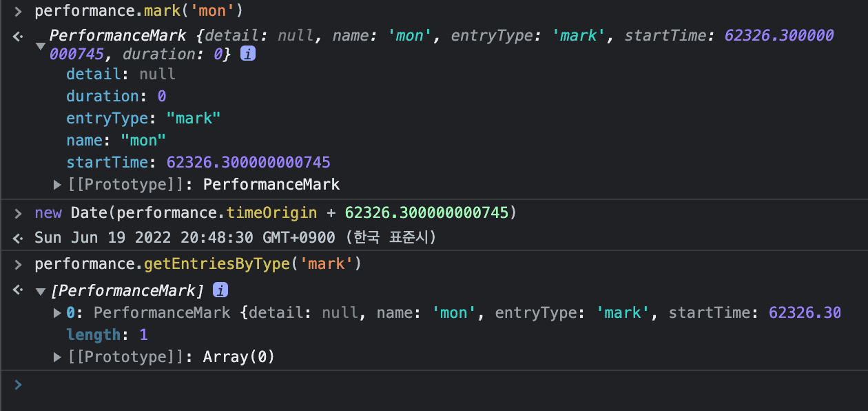Click the info icon beside the [PerformanceMark] array
Viewport: 868px width, 411px height.
click(x=220, y=290)
